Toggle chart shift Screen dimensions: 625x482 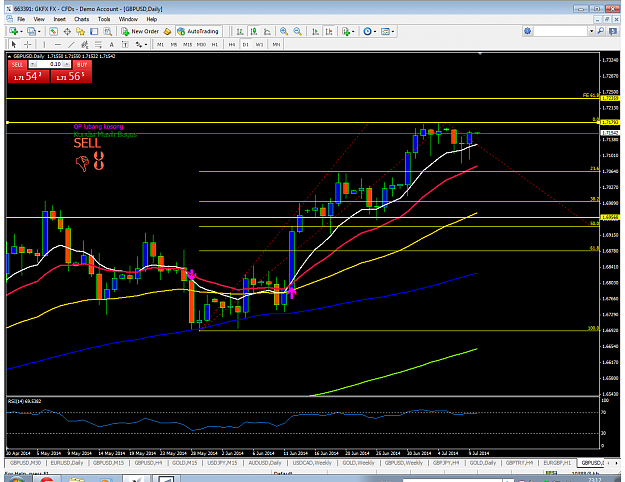[329, 31]
